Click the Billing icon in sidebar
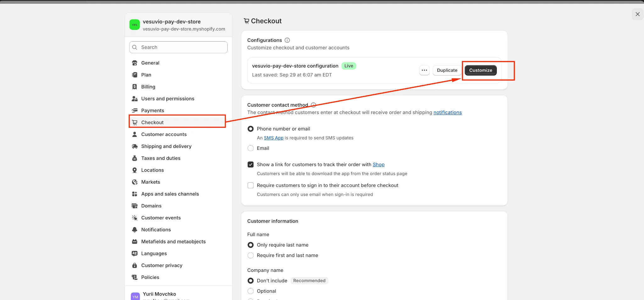 pos(135,87)
